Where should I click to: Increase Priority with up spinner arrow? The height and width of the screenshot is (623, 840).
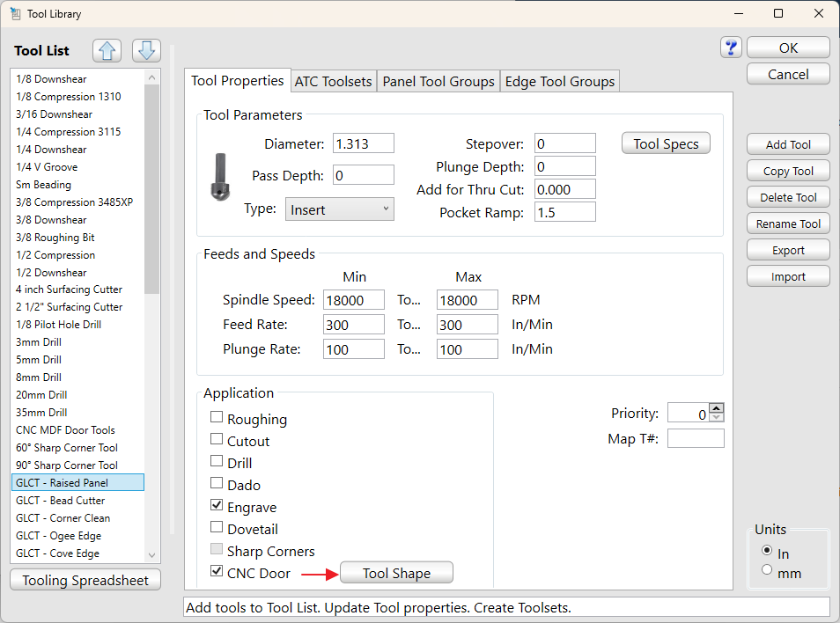[x=716, y=408]
